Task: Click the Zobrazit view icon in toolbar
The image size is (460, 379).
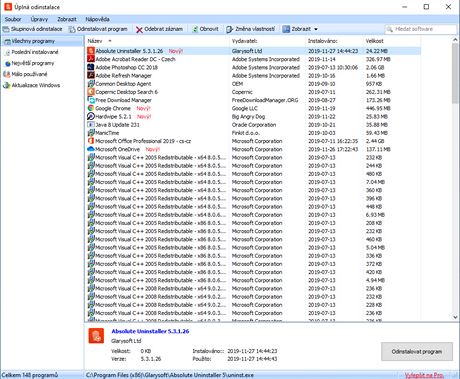Action: pyautogui.click(x=286, y=29)
